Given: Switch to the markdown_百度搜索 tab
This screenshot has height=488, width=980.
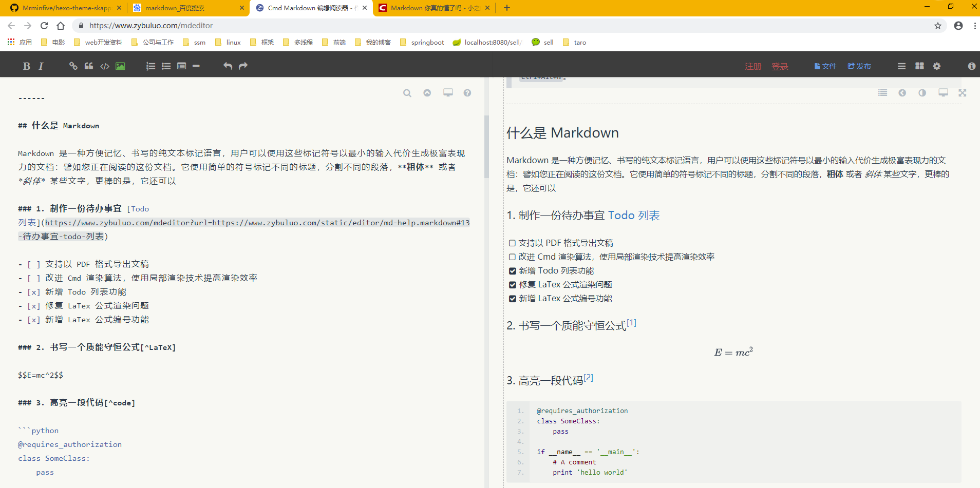Looking at the screenshot, I should coord(188,8).
